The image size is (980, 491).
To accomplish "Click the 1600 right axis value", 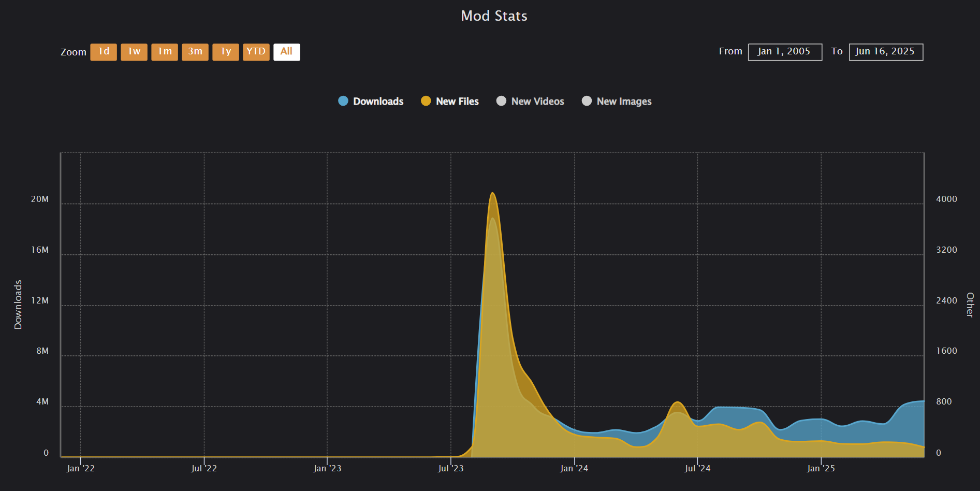I will tap(946, 351).
